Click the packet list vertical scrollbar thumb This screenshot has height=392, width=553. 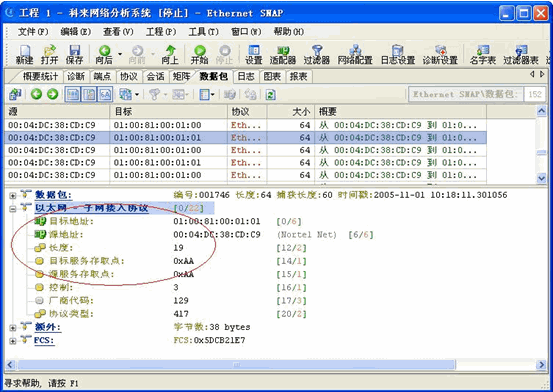(541, 152)
